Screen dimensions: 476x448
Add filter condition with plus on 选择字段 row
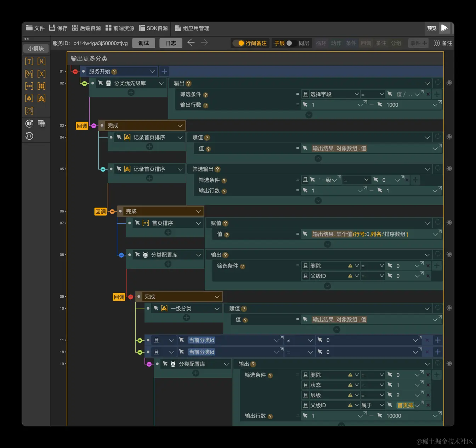coord(437,94)
